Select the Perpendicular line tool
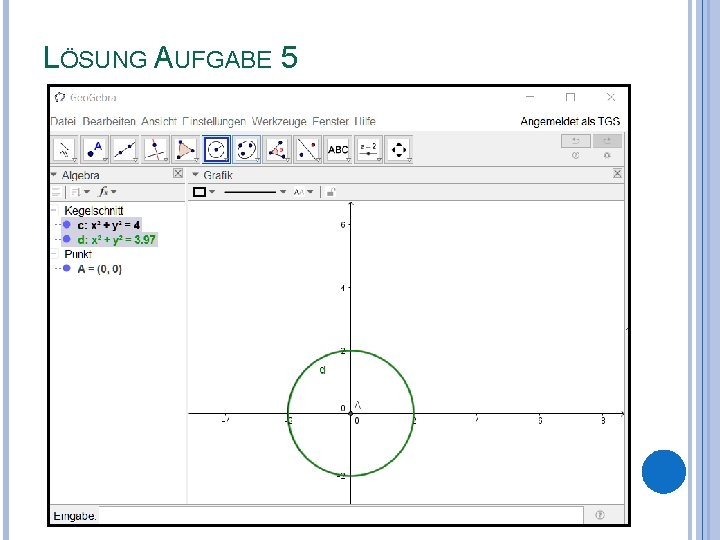The image size is (720, 540). pos(155,149)
